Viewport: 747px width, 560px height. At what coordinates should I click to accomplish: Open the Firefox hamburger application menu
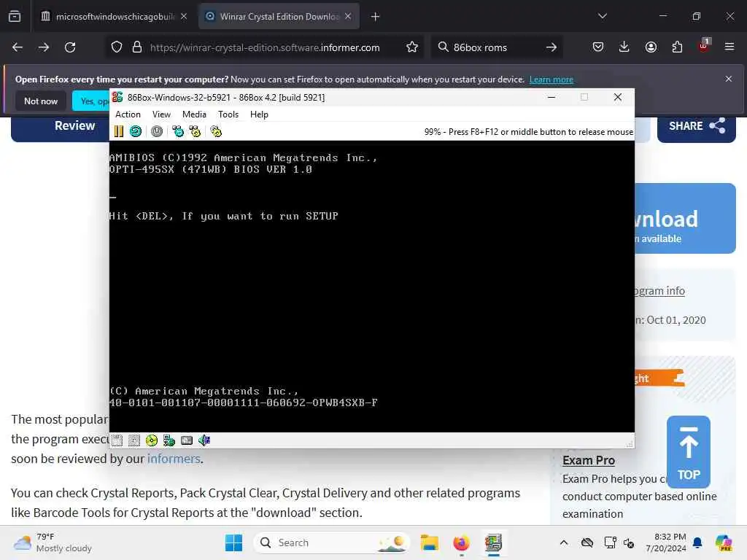[x=729, y=47]
